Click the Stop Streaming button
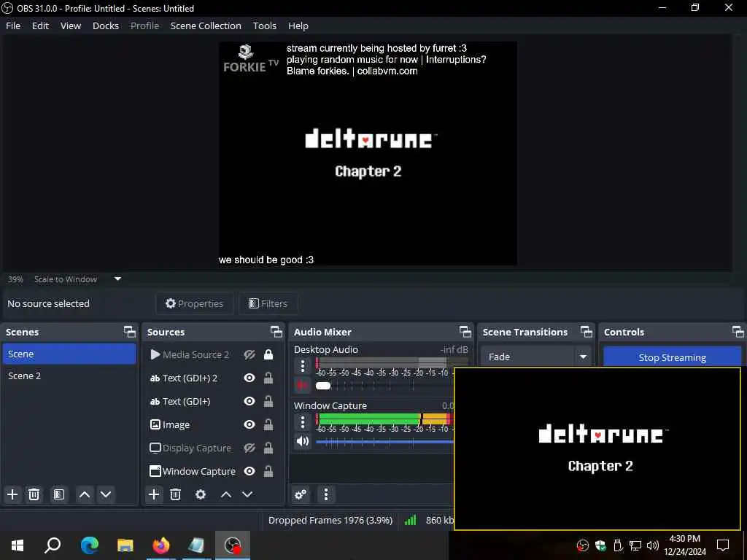747x560 pixels. (x=672, y=357)
